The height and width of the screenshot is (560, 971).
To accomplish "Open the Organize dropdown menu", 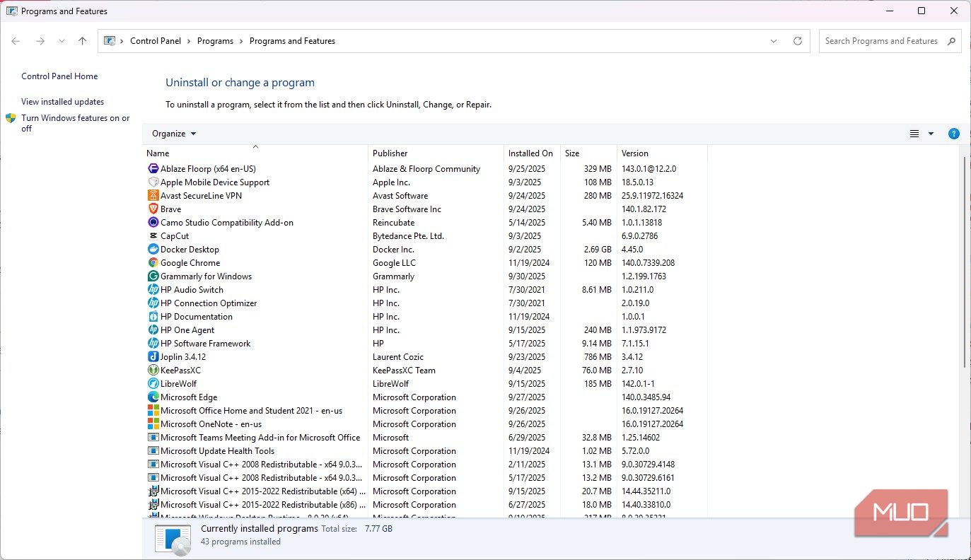I will (x=174, y=134).
